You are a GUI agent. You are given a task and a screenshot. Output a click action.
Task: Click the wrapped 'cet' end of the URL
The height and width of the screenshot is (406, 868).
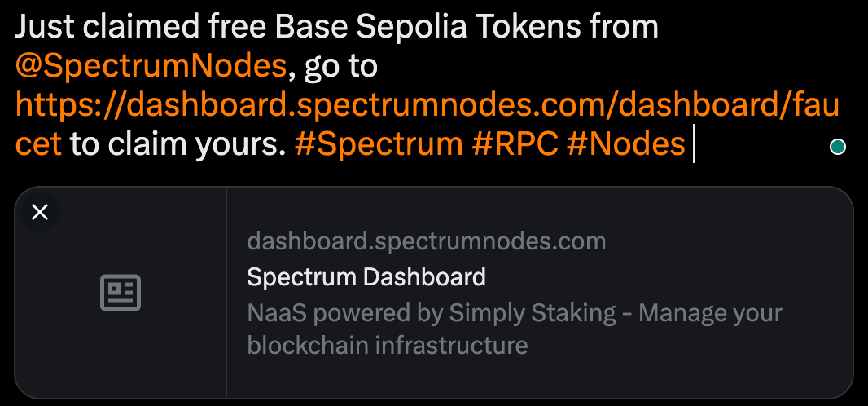pos(38,145)
